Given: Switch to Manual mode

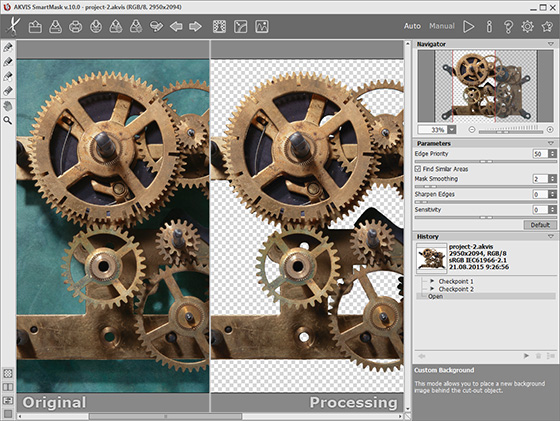Looking at the screenshot, I should pyautogui.click(x=442, y=26).
